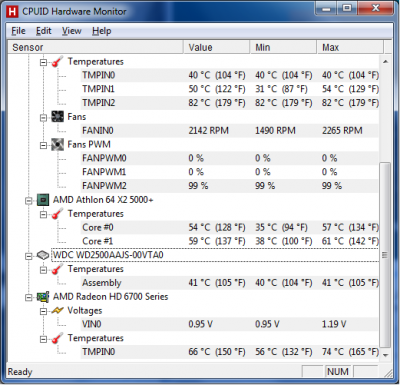The image size is (400, 385).
Task: Select the FANIN0 sensor row
Action: (x=229, y=130)
